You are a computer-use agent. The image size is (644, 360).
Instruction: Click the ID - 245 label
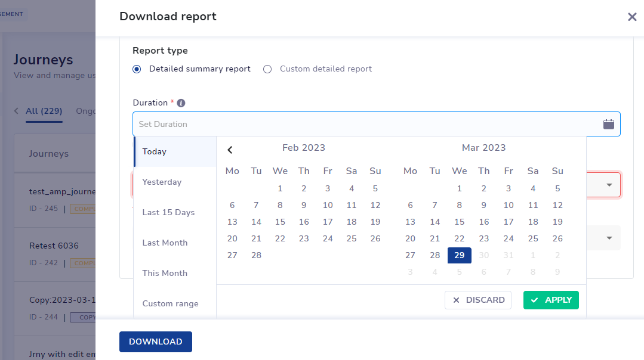[44, 209]
